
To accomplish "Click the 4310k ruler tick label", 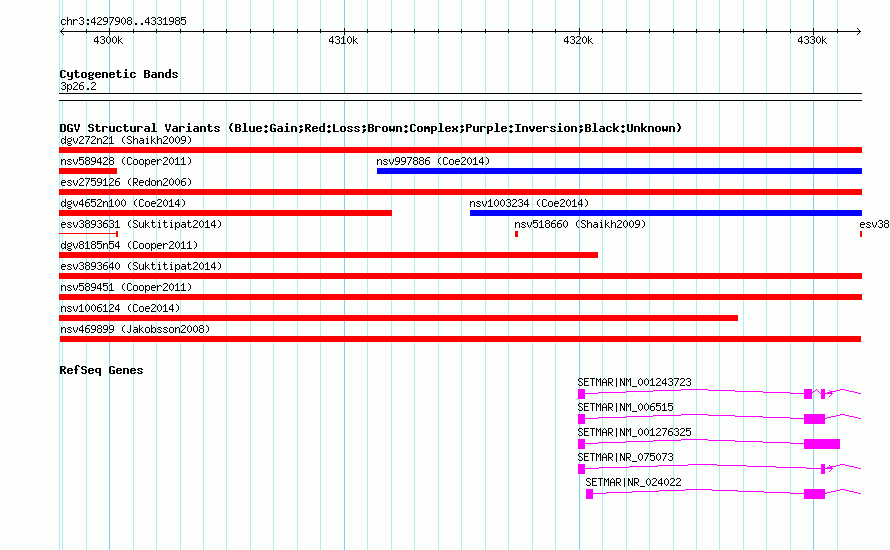I will coord(343,40).
